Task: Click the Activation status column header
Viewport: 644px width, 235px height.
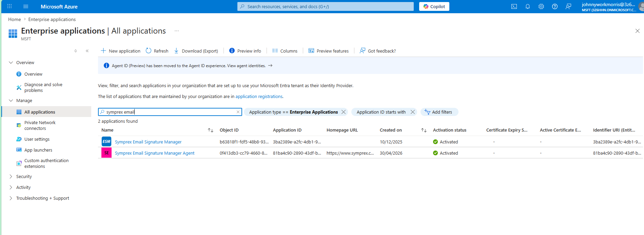Action: (x=450, y=130)
